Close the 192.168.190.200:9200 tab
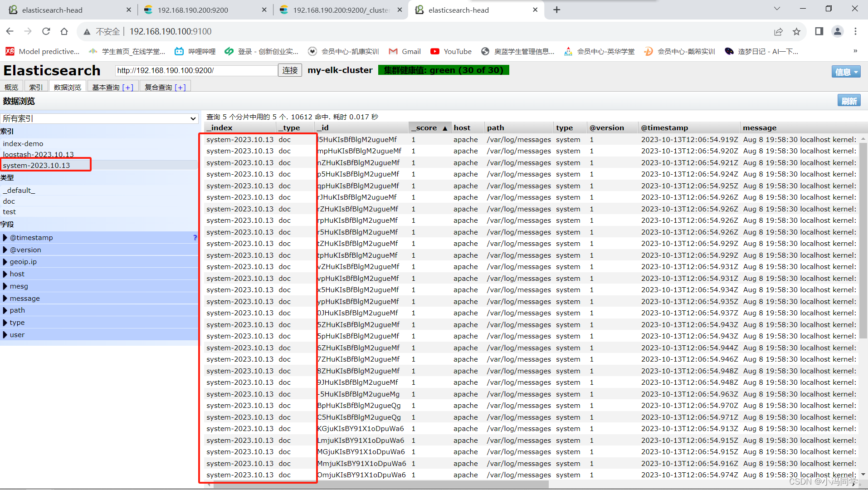The width and height of the screenshot is (868, 490). (x=264, y=10)
